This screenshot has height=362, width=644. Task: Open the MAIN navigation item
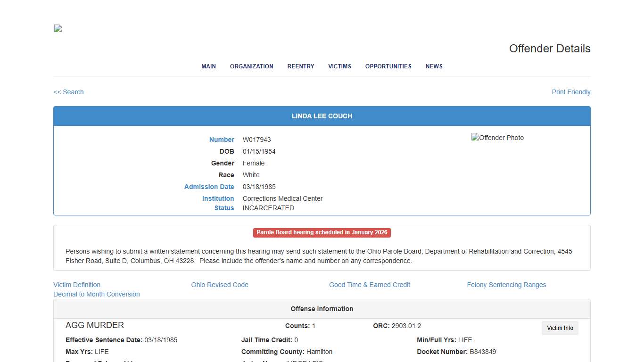pyautogui.click(x=208, y=66)
